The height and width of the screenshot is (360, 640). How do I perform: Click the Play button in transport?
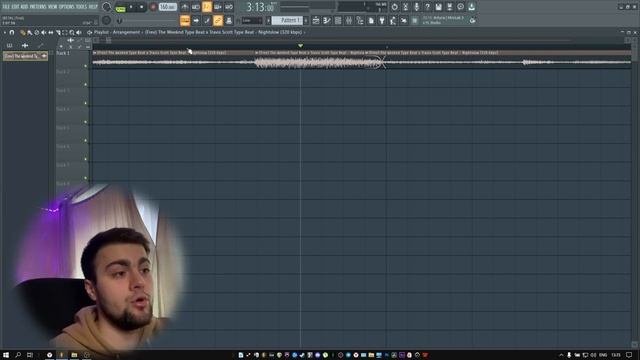pos(131,7)
